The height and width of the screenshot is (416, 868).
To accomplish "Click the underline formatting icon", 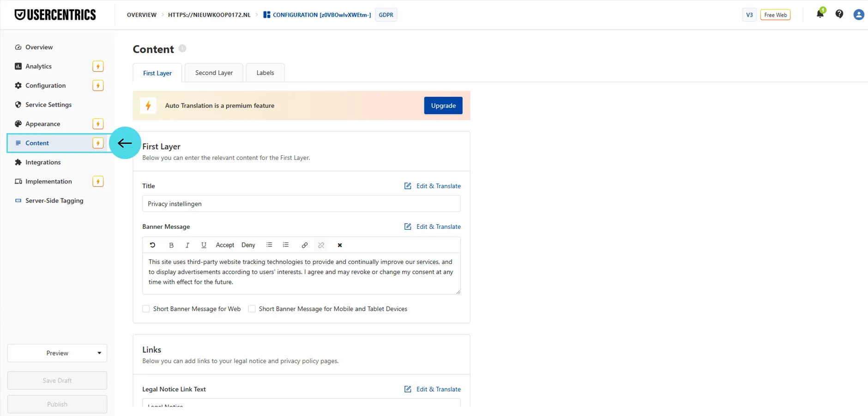I will click(204, 245).
